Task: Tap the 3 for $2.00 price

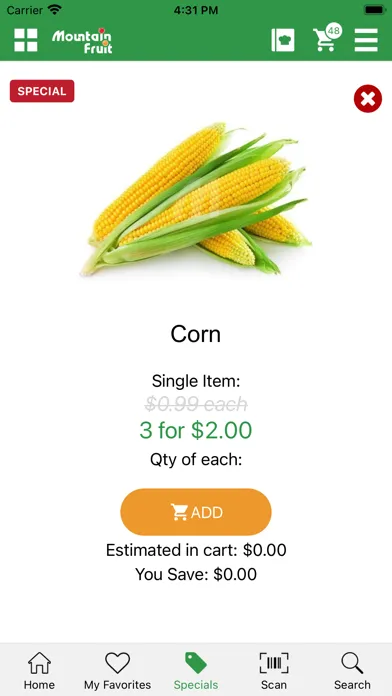Action: (196, 430)
